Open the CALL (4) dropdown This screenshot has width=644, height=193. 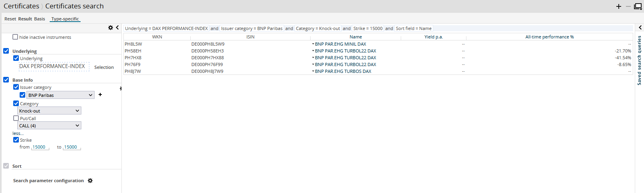[x=49, y=126]
